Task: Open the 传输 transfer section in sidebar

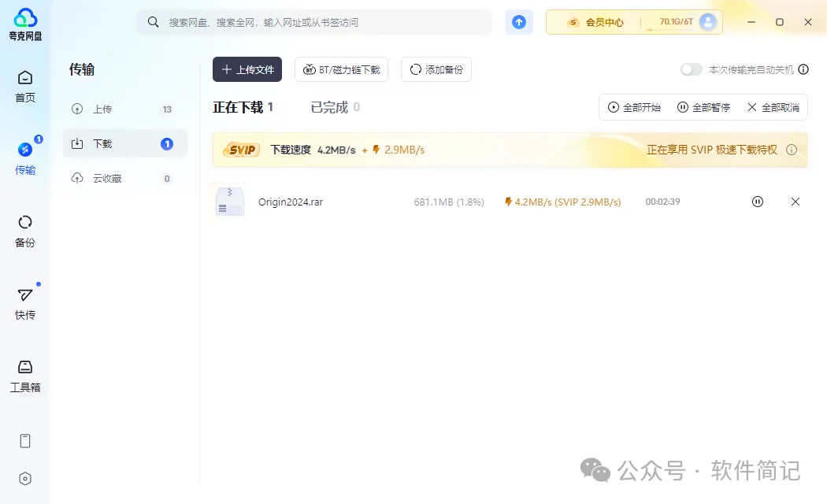Action: coord(24,159)
